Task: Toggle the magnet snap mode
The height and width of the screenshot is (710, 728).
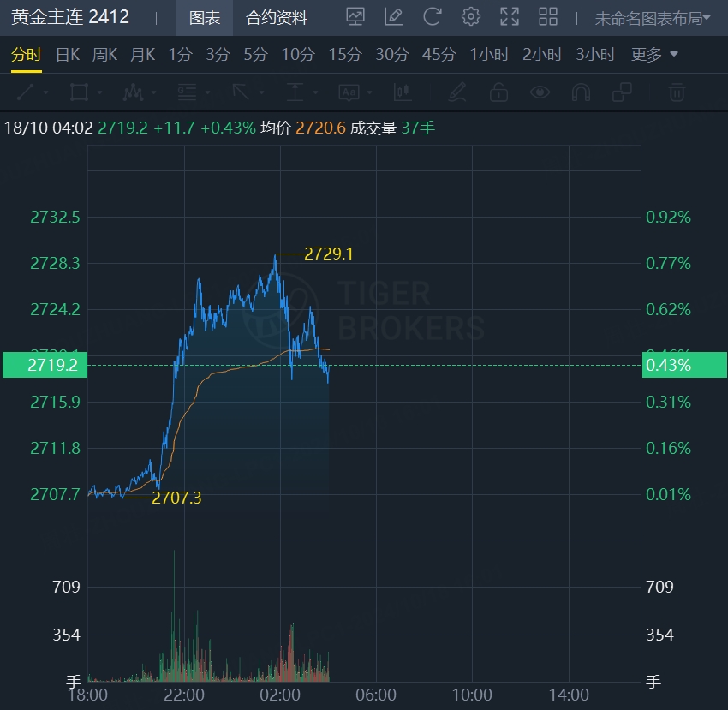Action: coord(581,92)
